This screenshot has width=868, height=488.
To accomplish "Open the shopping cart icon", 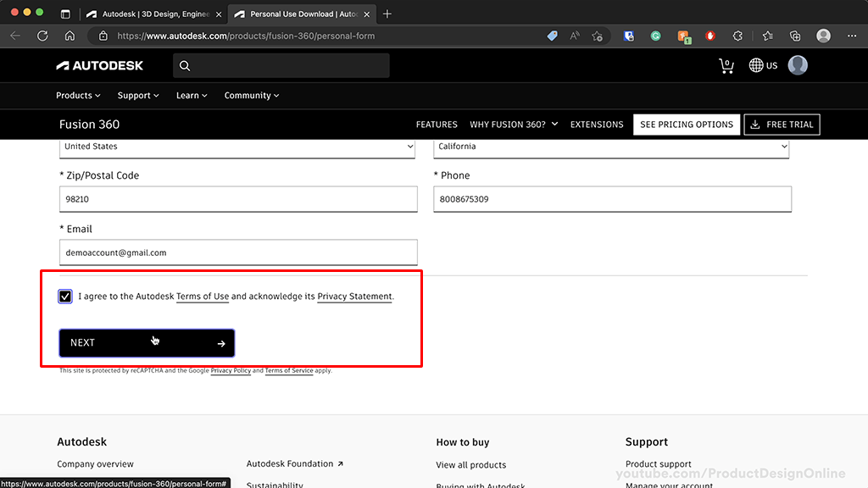I will (x=726, y=66).
